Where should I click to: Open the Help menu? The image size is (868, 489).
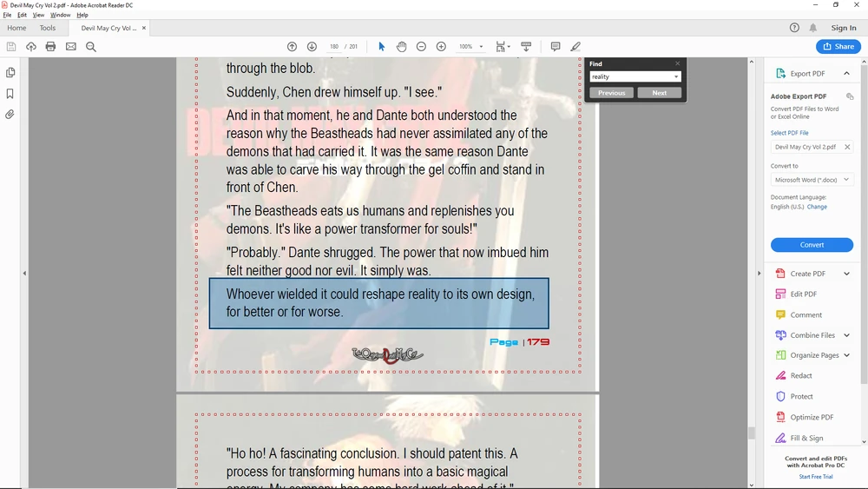82,15
